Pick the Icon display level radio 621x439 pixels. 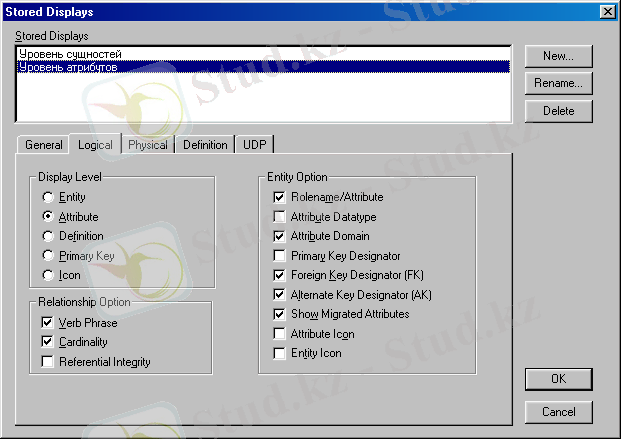click(x=48, y=275)
